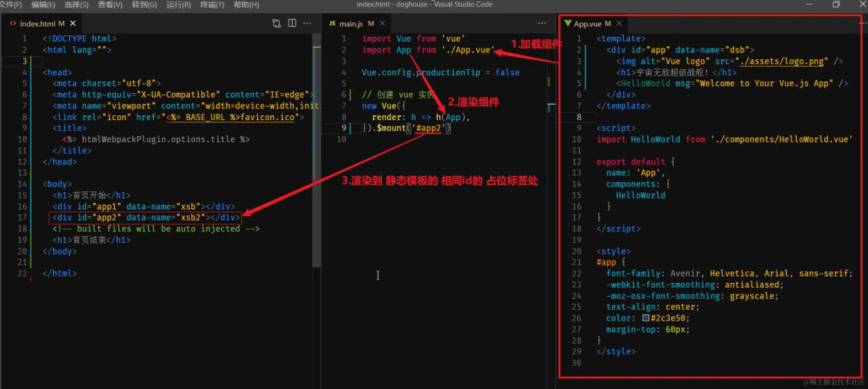This screenshot has width=868, height=389.
Task: Follow the BASE_URL favicon.ico link in index.html
Action: (x=230, y=117)
